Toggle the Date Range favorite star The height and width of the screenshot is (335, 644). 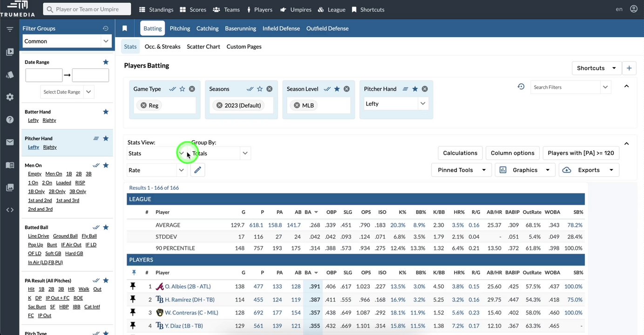(x=106, y=62)
